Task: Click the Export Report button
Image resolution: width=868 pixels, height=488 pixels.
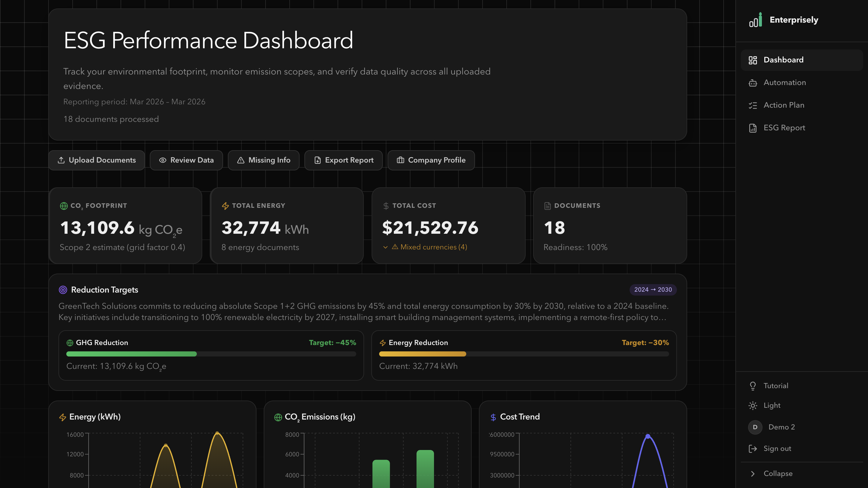Action: pos(343,160)
